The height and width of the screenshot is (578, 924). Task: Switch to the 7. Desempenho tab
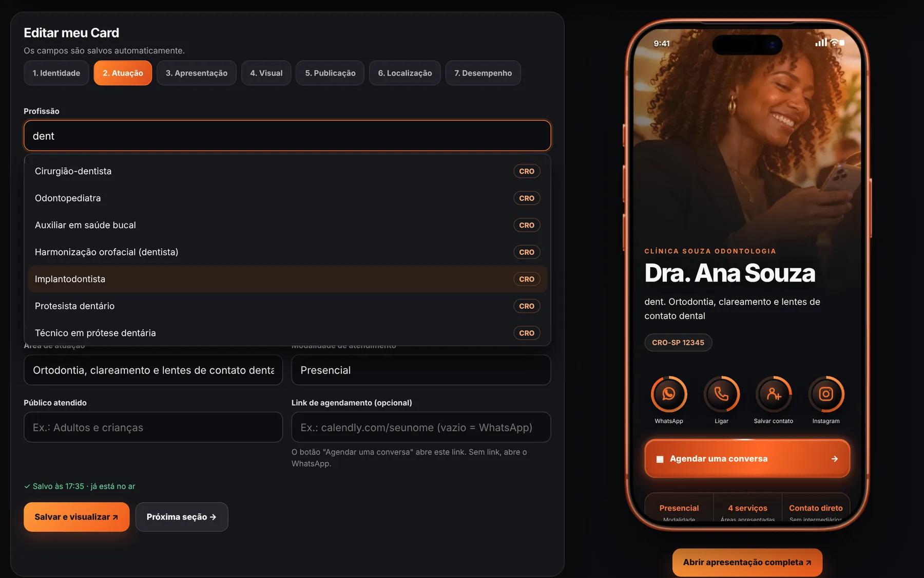tap(483, 73)
